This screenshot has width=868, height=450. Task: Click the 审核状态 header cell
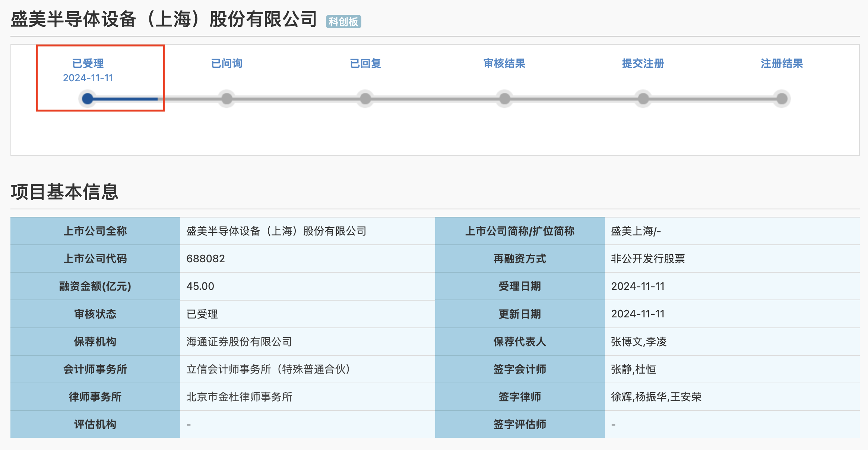point(95,314)
